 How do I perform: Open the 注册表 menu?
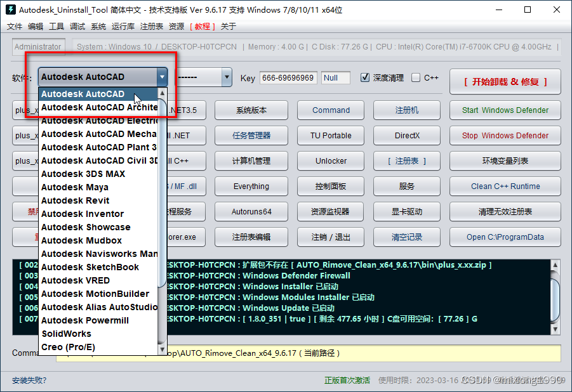(152, 26)
